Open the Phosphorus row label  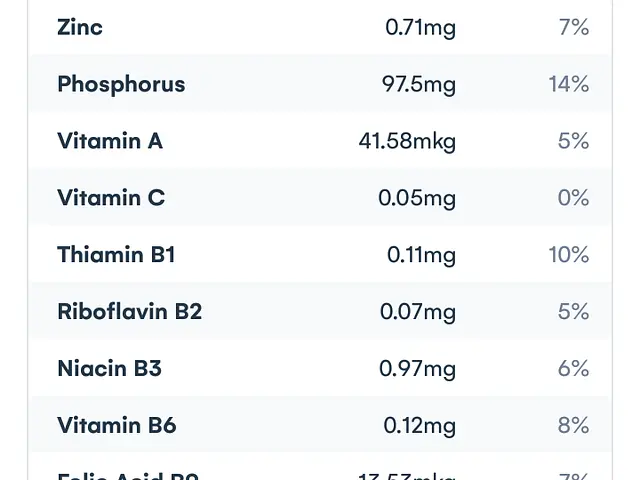click(x=121, y=85)
